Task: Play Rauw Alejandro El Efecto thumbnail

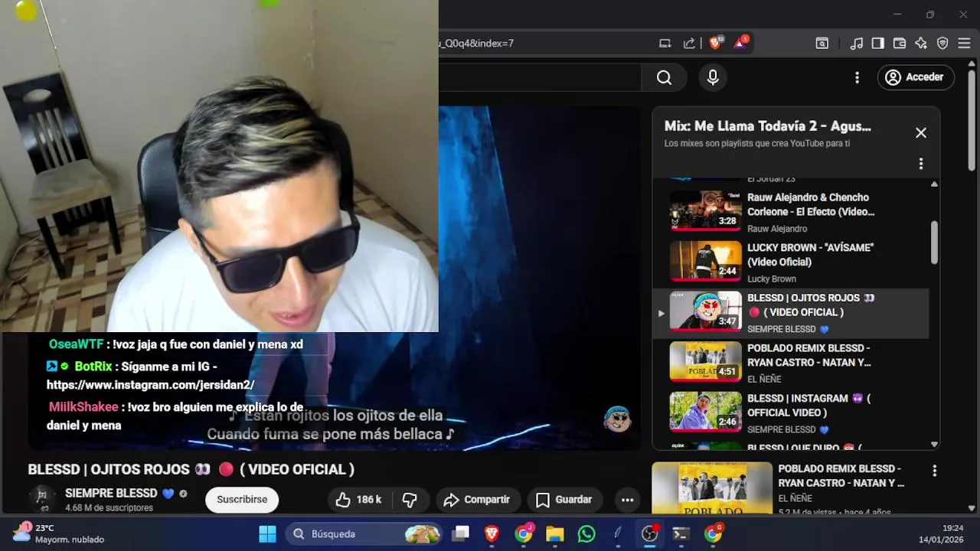Action: pos(706,210)
